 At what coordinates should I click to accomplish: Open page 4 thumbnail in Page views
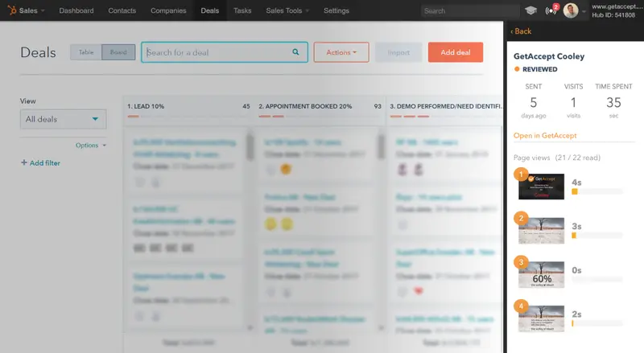(x=541, y=318)
